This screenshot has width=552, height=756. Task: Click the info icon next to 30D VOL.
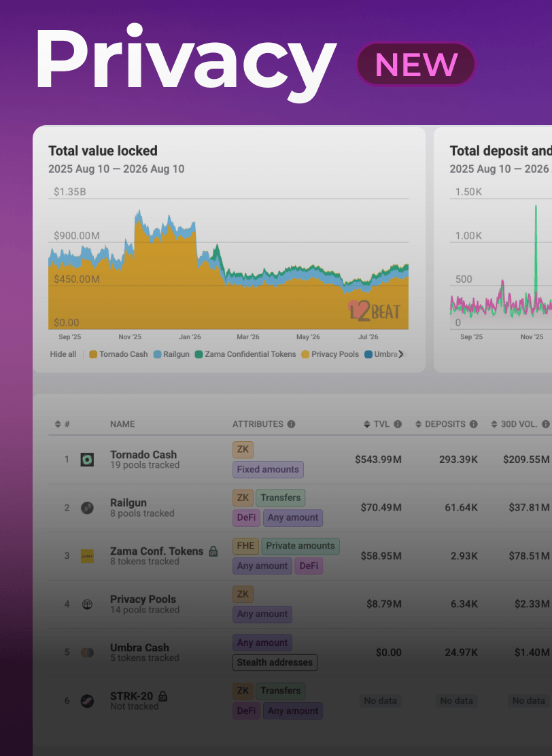click(545, 424)
